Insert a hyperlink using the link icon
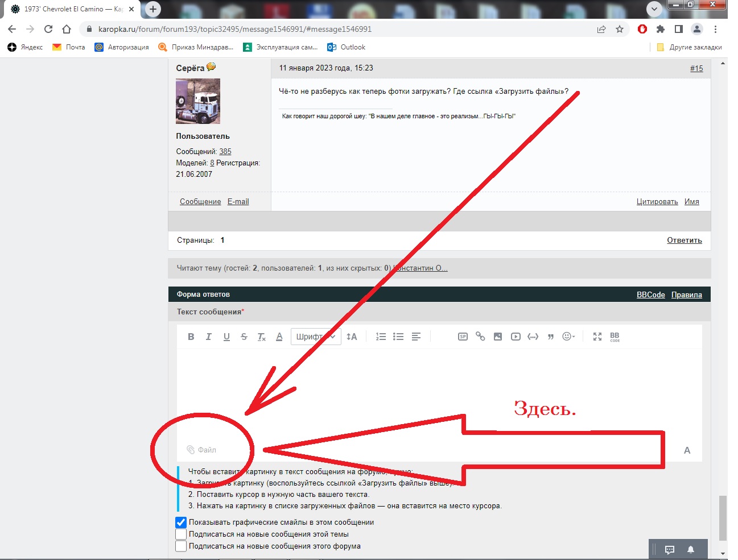 coord(480,337)
